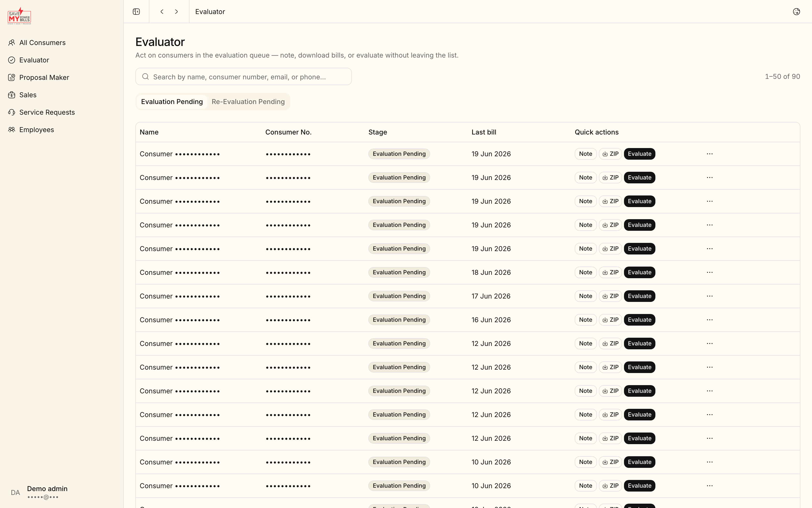Download ZIP for the 16 Jun 2026 row
The height and width of the screenshot is (508, 812).
click(x=610, y=320)
